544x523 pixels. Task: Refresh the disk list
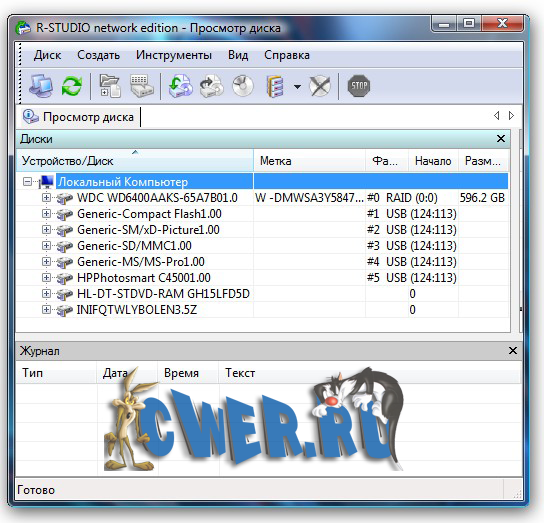(x=72, y=86)
